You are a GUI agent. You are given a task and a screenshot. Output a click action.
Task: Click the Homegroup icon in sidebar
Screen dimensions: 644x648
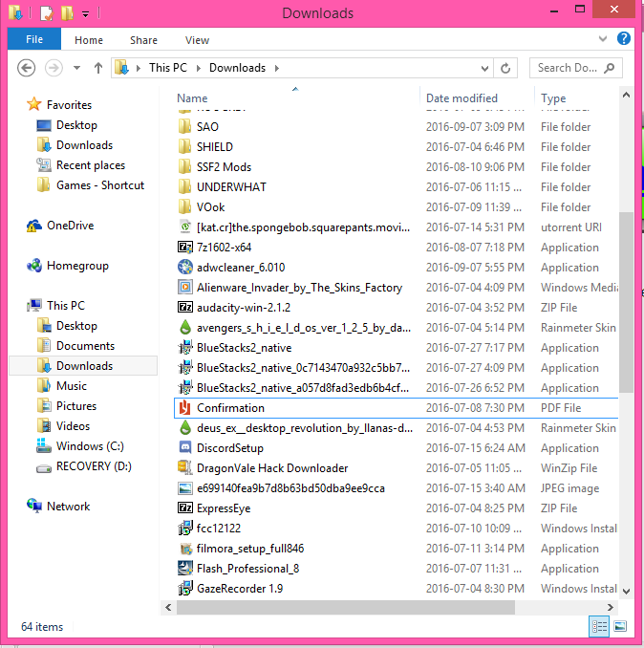coord(34,266)
